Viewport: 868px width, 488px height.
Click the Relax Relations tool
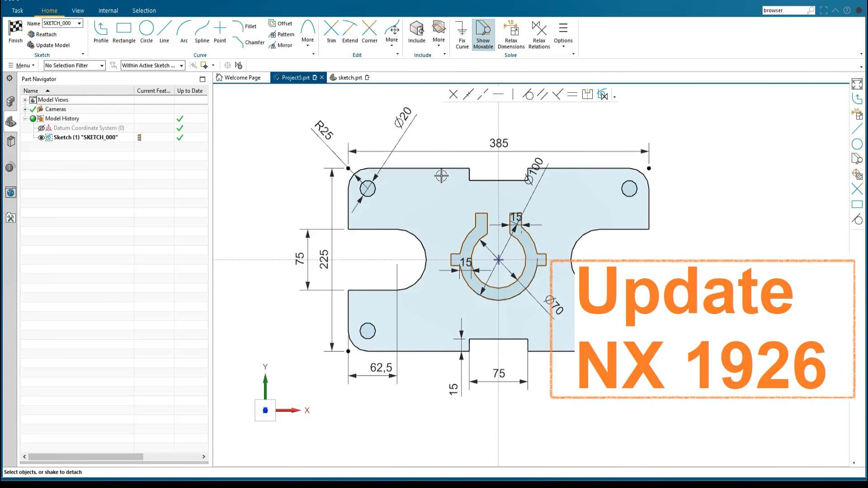[x=539, y=35]
